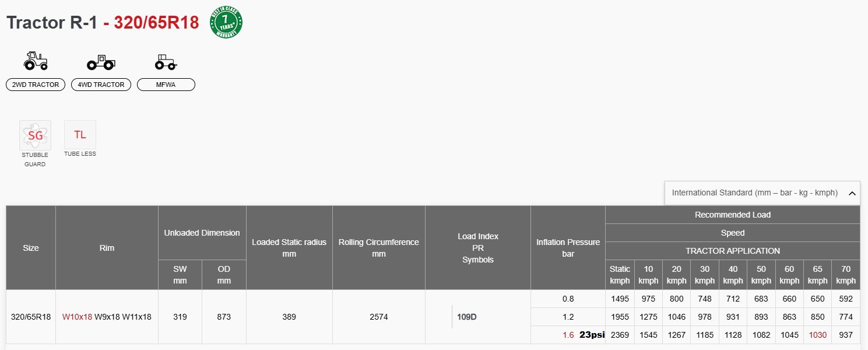
Task: Click the Recommended Load column header
Action: 733,215
